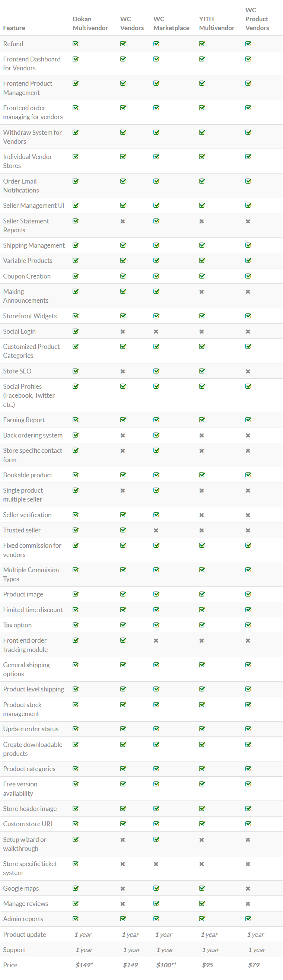
Task: Click the Dokan Multivendor Refund checkmark
Action: pos(76,44)
